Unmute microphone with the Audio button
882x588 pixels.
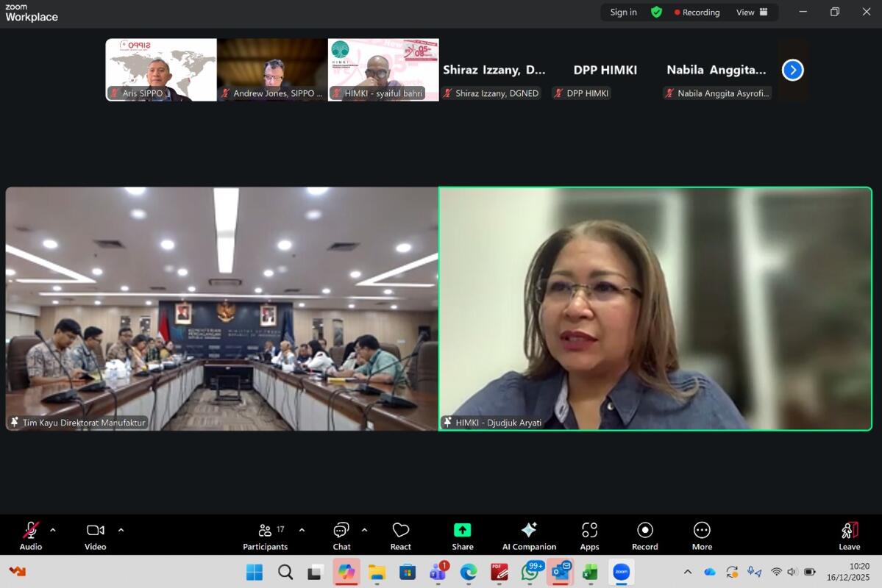(31, 536)
